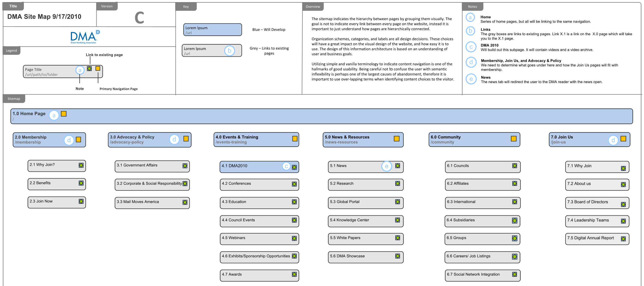Click the yellow square in the Legend example
This screenshot has height=286, width=644.
click(x=98, y=68)
